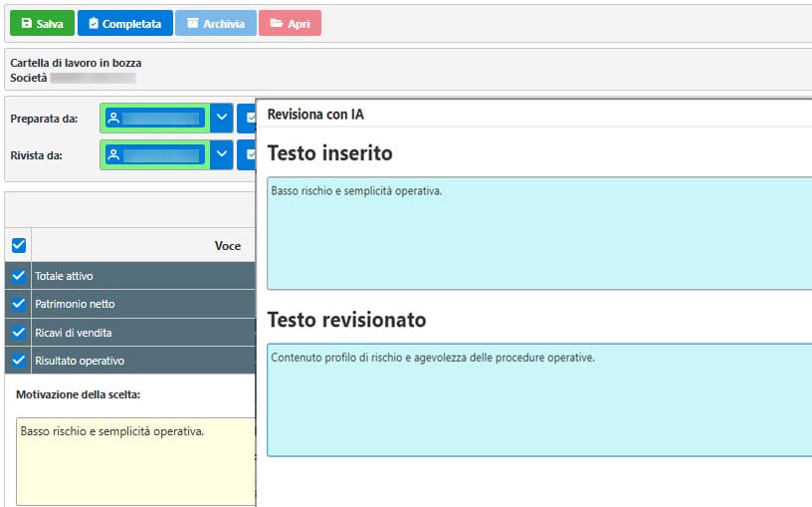Screen dimensions: 812x507
Task: Click the red Apri button
Action: [290, 23]
